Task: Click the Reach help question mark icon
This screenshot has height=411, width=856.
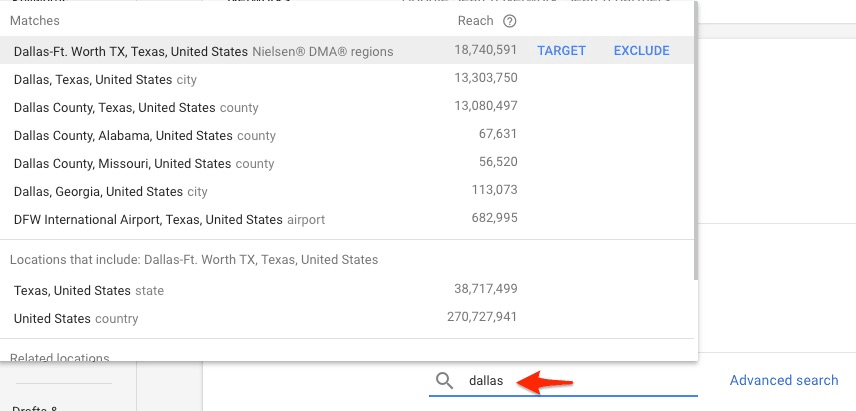Action: point(510,21)
